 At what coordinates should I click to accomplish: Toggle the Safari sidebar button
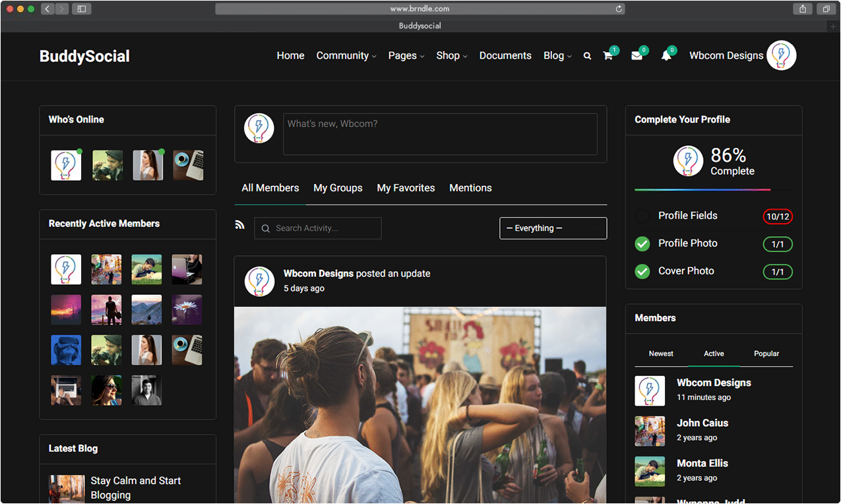(82, 9)
